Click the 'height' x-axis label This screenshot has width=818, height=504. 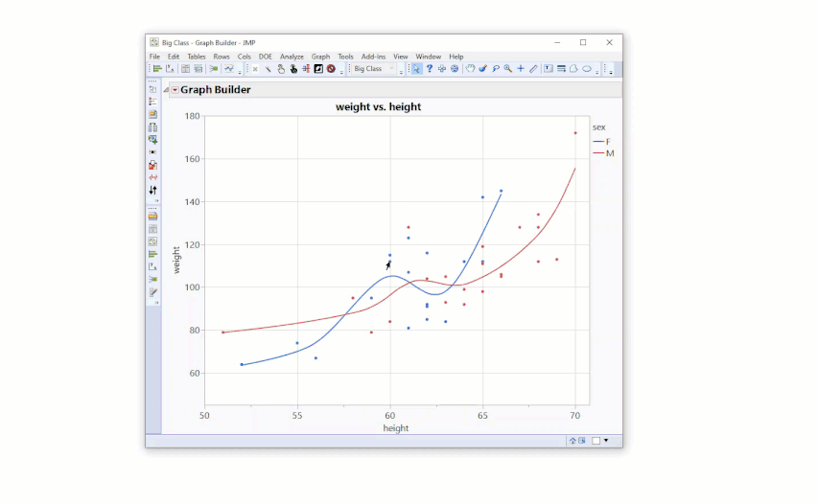[x=396, y=428]
